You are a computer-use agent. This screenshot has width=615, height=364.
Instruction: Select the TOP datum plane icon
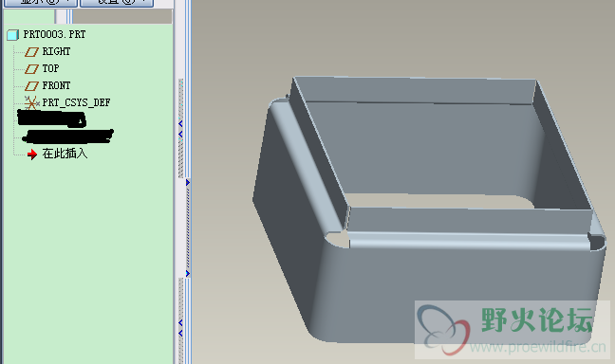31,69
